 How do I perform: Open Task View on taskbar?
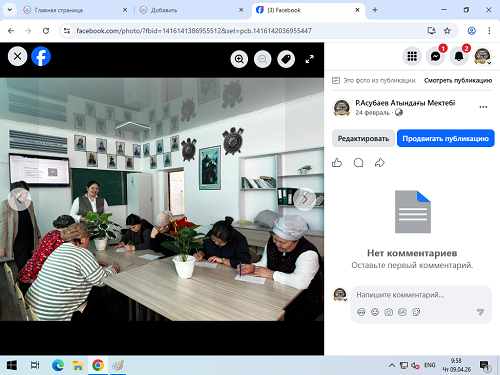tap(35, 365)
